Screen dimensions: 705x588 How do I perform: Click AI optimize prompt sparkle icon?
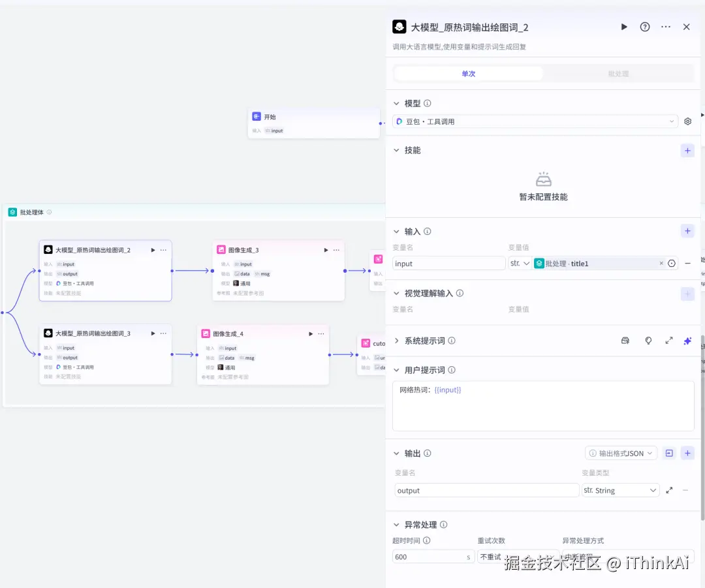(687, 341)
